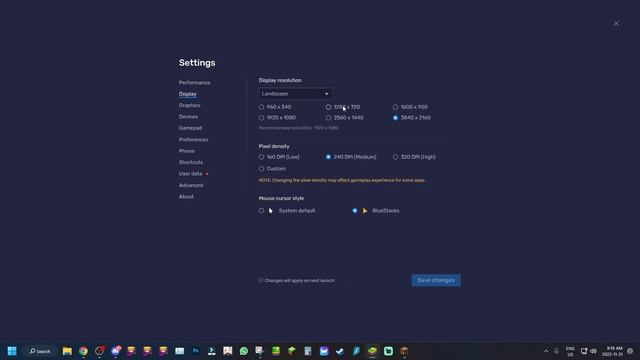
Task: Open Photoshop from the taskbar
Action: click(x=196, y=351)
